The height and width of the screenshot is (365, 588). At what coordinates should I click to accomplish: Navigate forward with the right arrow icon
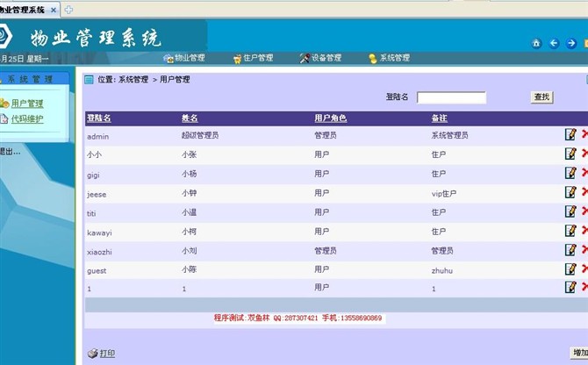(571, 44)
